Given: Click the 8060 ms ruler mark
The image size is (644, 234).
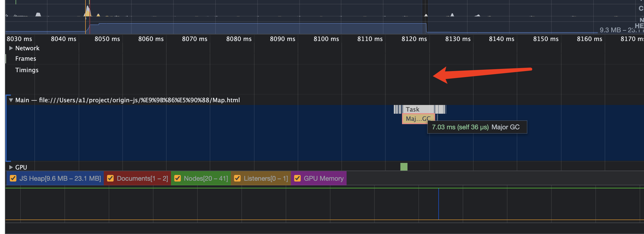Looking at the screenshot, I should [151, 39].
